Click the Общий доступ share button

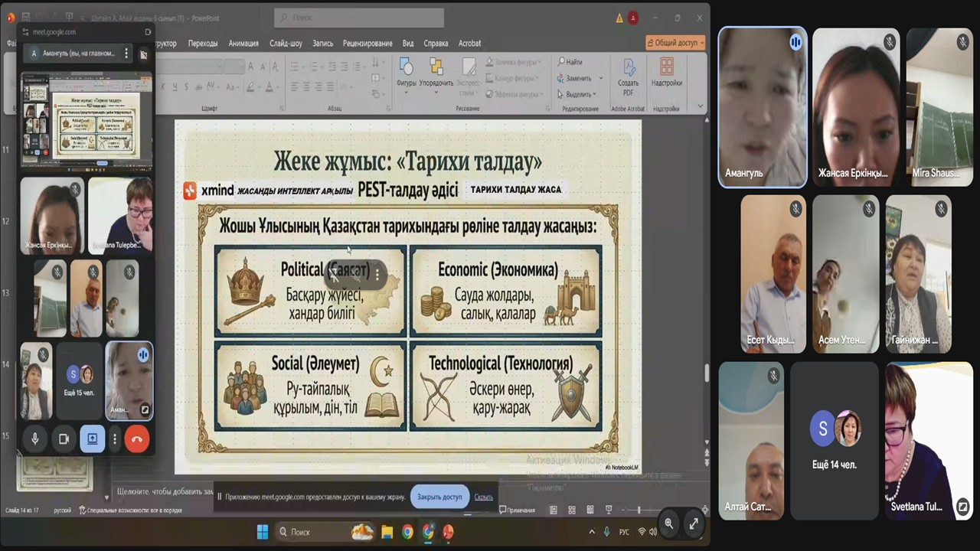point(675,43)
